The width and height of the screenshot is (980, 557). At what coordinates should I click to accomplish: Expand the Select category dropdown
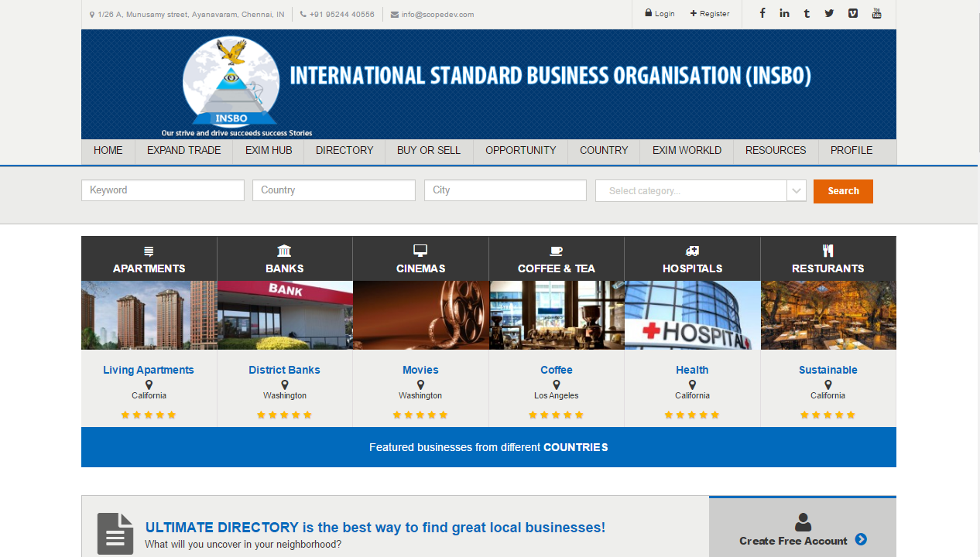pyautogui.click(x=690, y=191)
